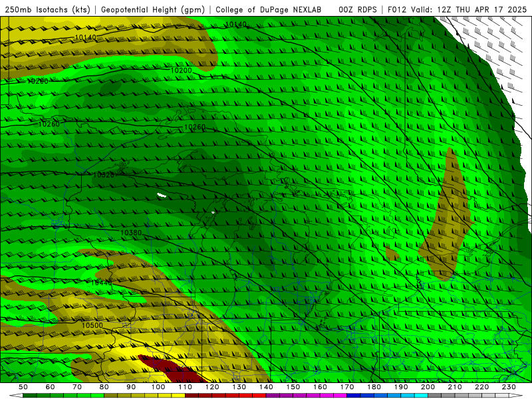The image size is (532, 399).
Task: Select the 60 value on the color scale
Action: 50,387
